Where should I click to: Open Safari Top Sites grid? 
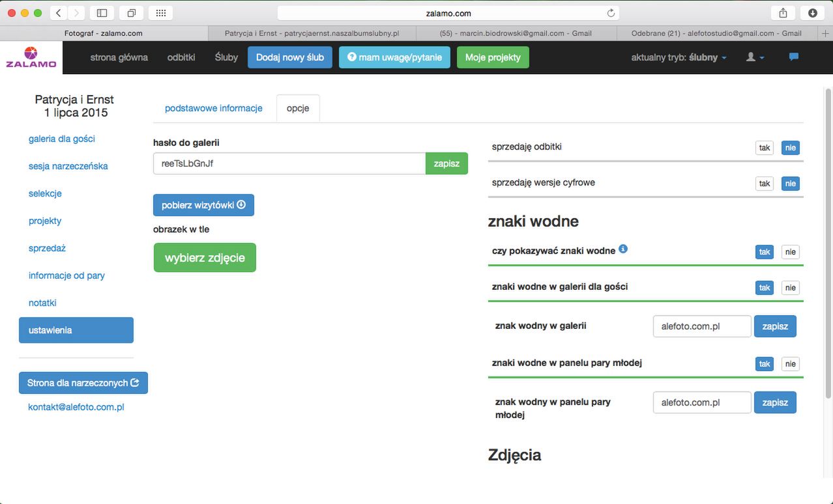160,13
